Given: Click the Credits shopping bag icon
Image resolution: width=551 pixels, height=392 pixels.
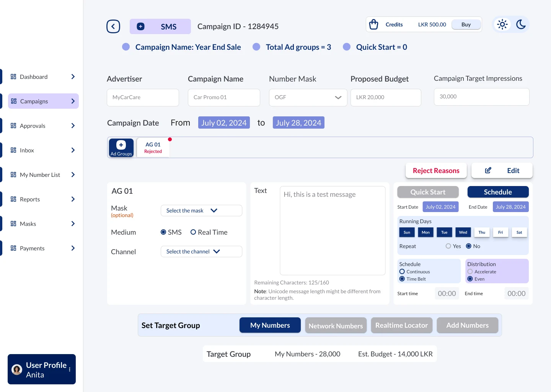Looking at the screenshot, I should [x=374, y=24].
